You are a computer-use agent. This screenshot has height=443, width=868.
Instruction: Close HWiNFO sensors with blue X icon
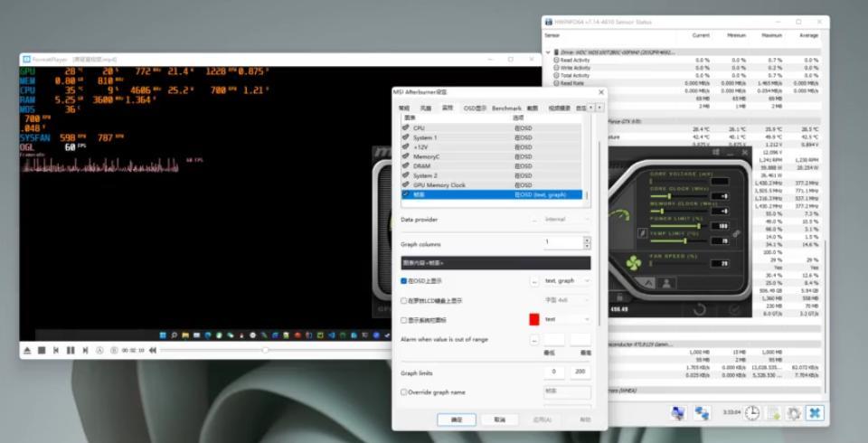815,413
